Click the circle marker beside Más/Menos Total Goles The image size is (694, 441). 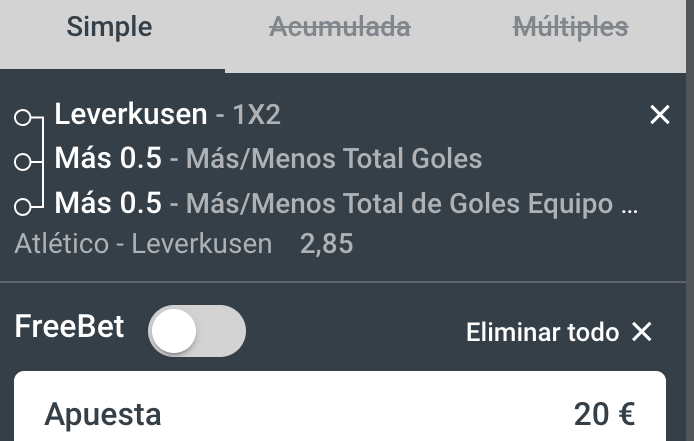click(23, 162)
